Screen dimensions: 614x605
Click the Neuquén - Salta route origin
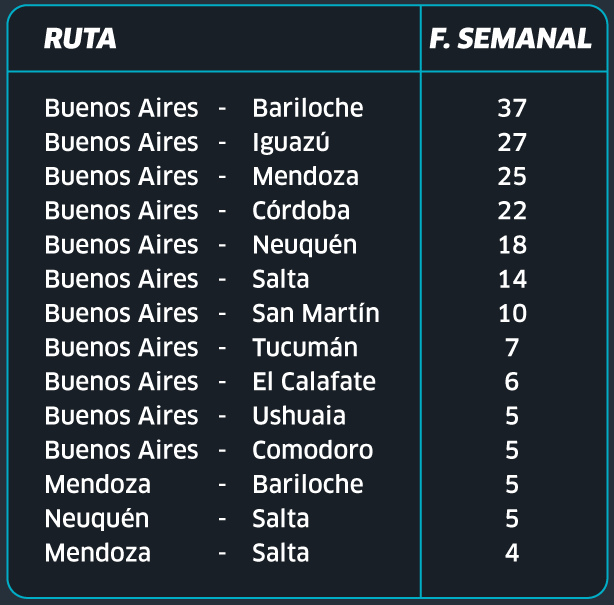[x=97, y=519]
